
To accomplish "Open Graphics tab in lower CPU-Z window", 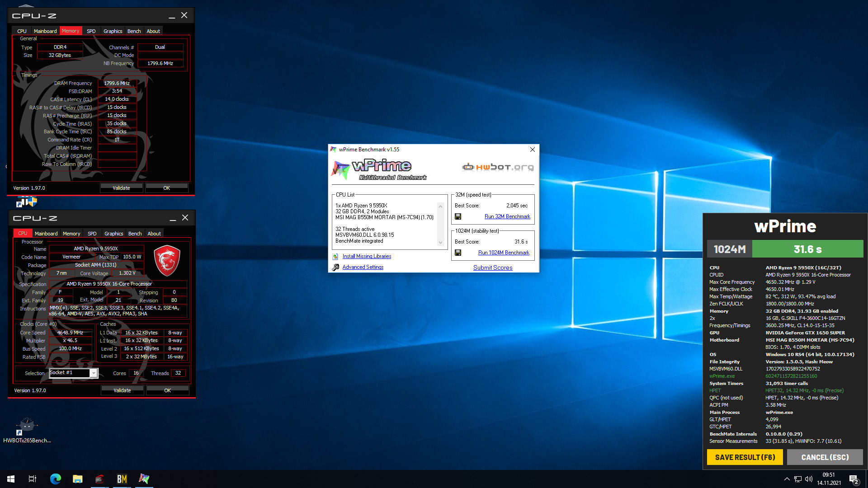I will 114,234.
